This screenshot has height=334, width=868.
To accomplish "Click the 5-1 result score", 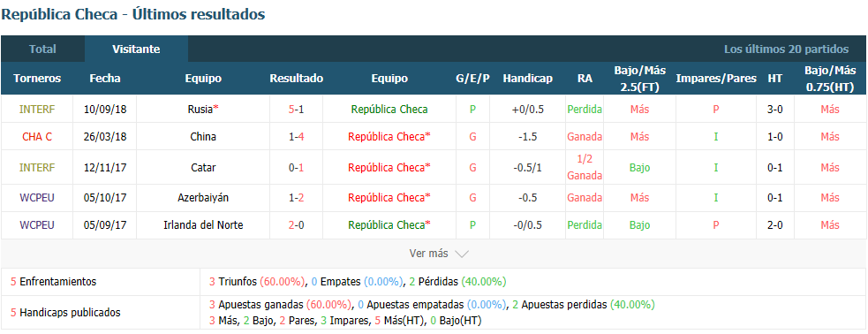I will [296, 109].
